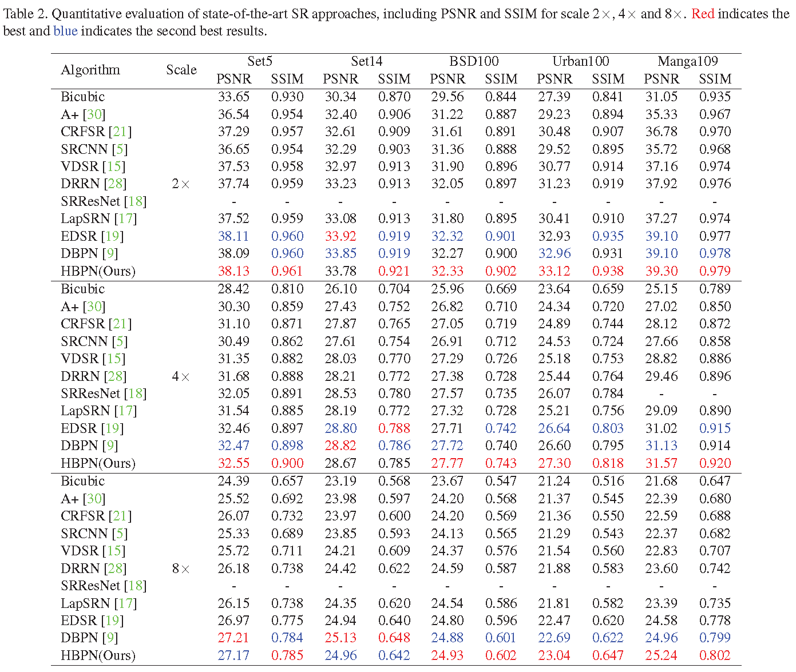Select the "Urban100" dataset header
Viewport: 796px width, 672px height.
coord(581,61)
